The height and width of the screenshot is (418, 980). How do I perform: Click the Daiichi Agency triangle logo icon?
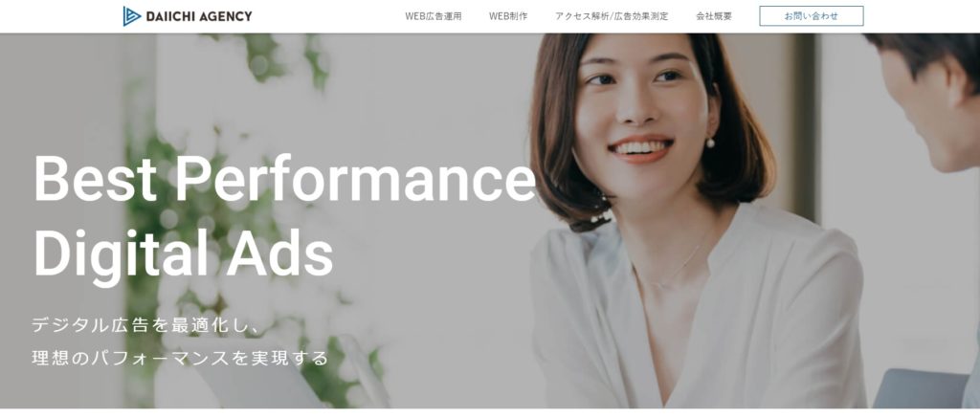click(x=131, y=16)
